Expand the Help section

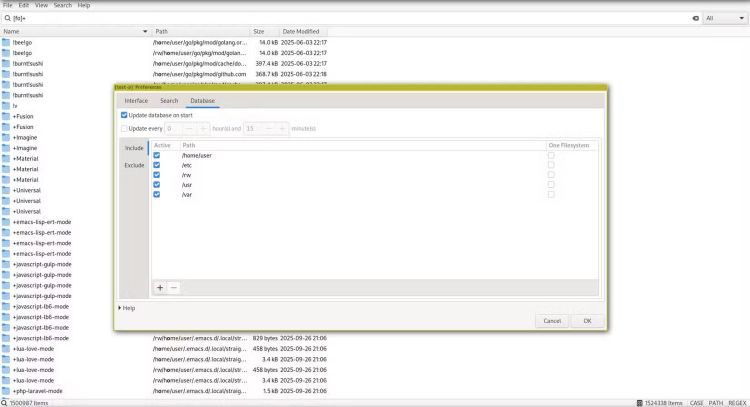coord(121,307)
